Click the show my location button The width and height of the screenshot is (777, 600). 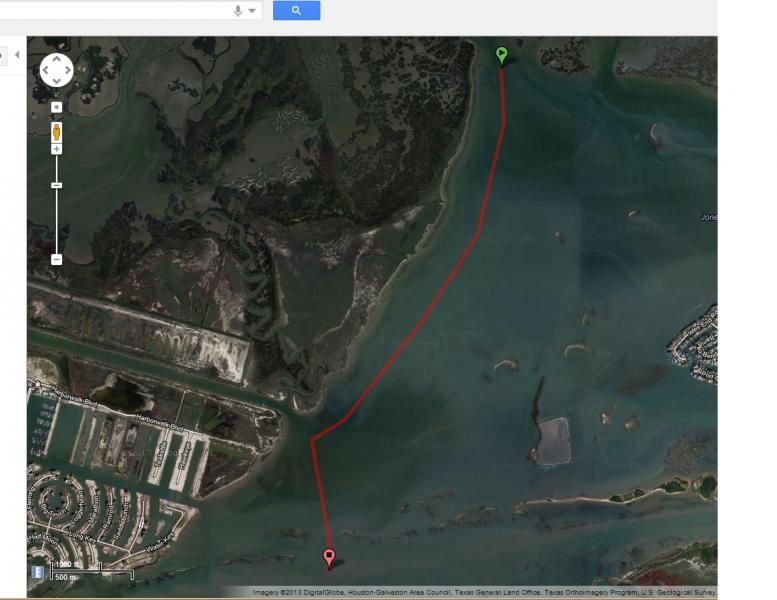click(56, 108)
